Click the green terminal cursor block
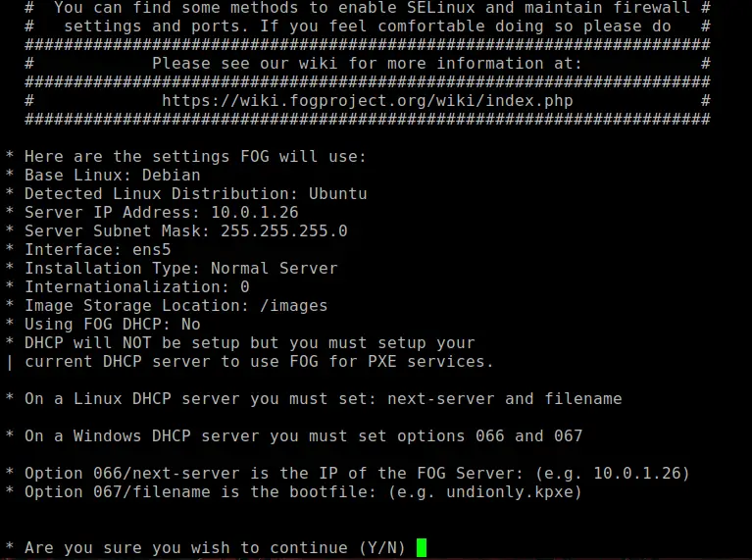The width and height of the screenshot is (752, 560). (x=422, y=547)
